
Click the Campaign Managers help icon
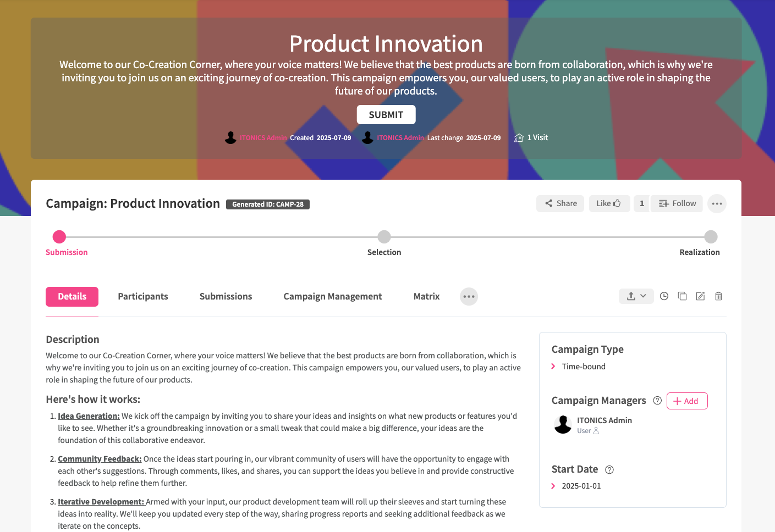tap(657, 401)
